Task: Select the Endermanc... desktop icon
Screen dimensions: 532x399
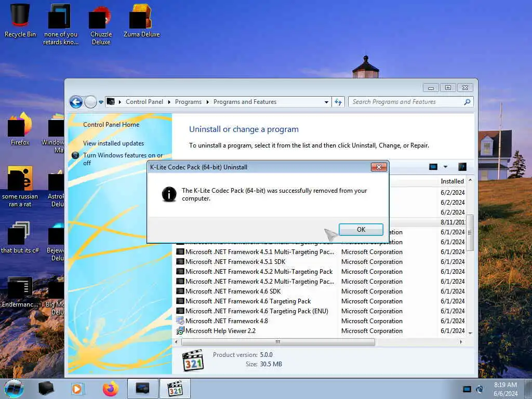Action: (x=20, y=292)
